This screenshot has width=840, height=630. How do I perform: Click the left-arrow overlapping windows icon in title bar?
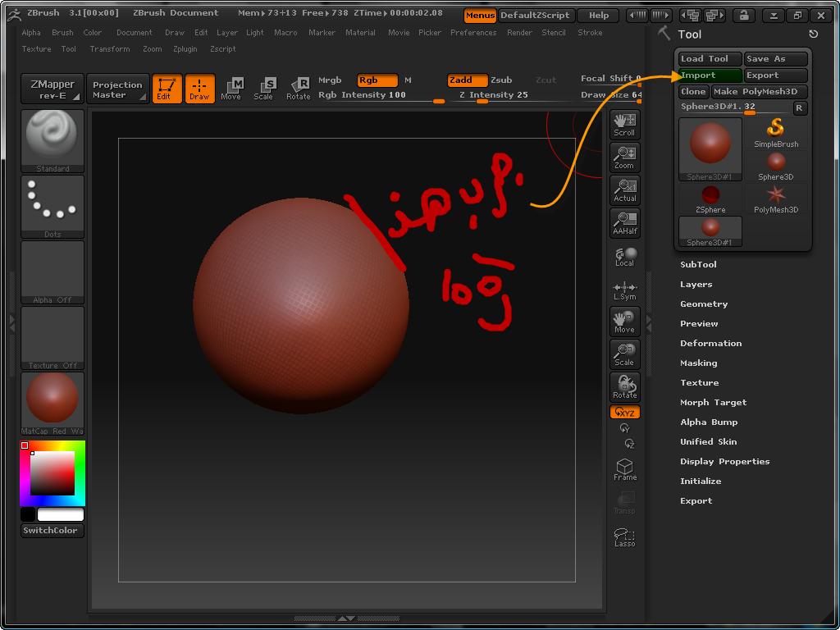tap(692, 15)
